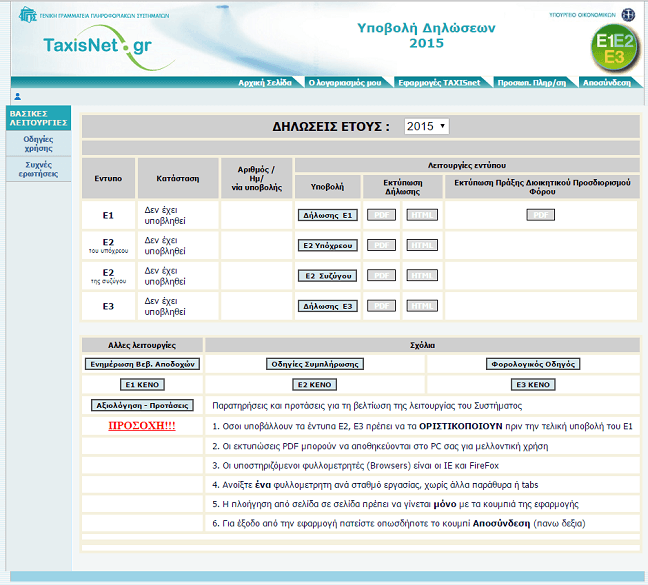
Task: Open Προσωπ. Πληρ/ση tab
Action: click(531, 83)
